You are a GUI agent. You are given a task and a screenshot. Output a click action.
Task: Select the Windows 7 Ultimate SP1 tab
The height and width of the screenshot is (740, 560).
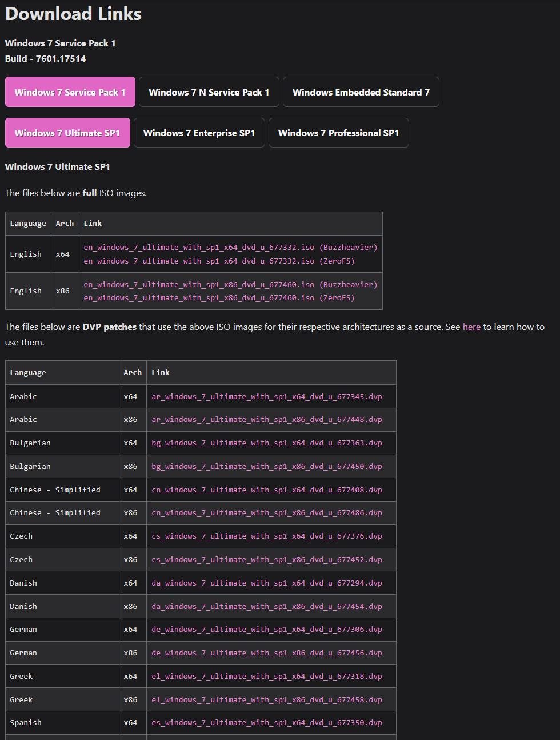click(x=67, y=133)
